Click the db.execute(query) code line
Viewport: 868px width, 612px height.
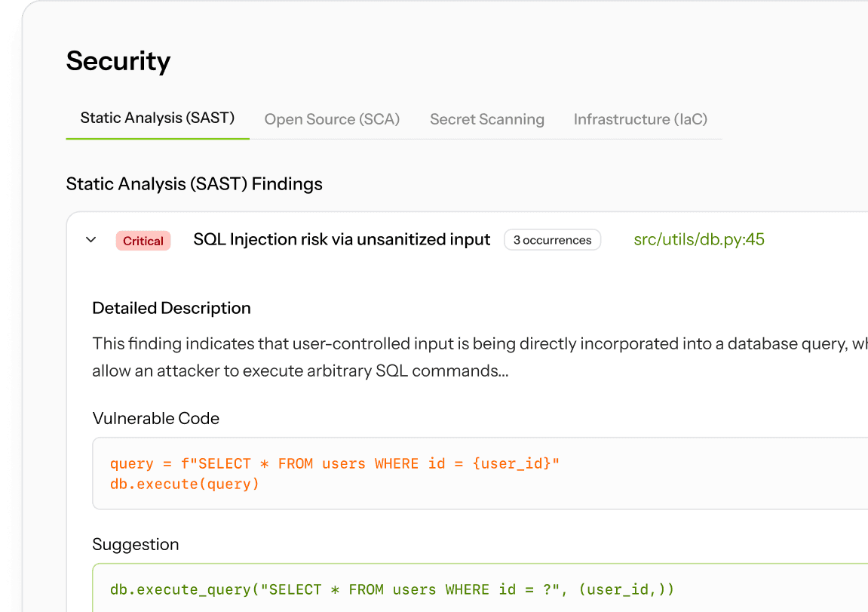184,484
